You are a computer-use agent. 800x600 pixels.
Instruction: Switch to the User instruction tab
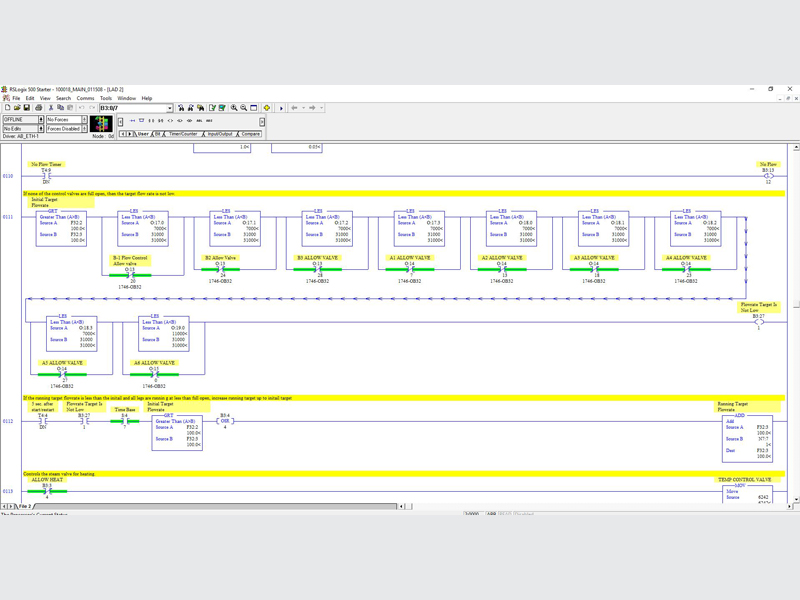click(142, 134)
